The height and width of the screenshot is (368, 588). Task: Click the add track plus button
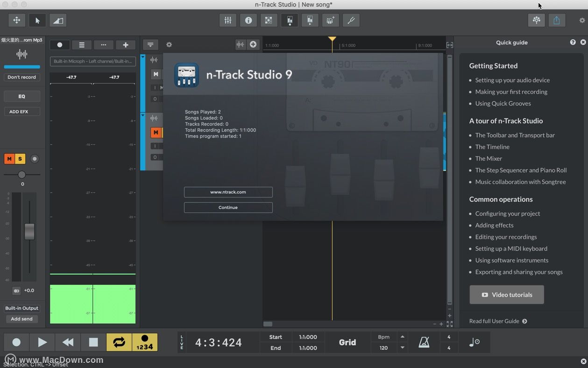coord(126,45)
